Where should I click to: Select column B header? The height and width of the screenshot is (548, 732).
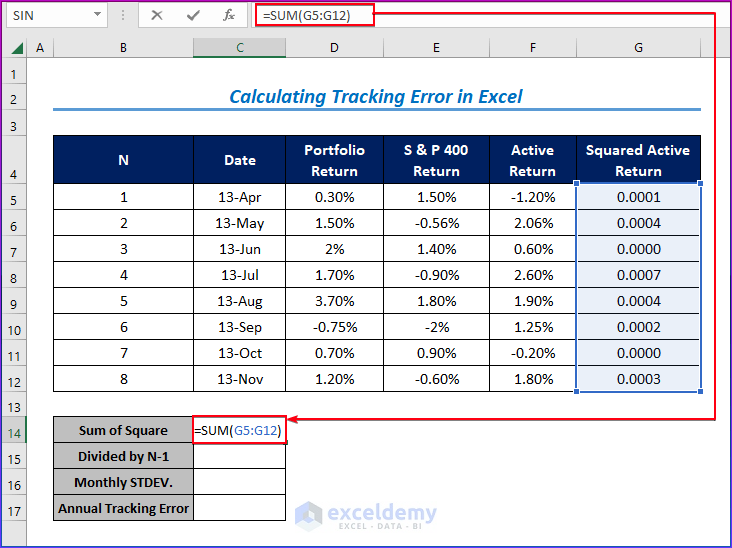123,48
